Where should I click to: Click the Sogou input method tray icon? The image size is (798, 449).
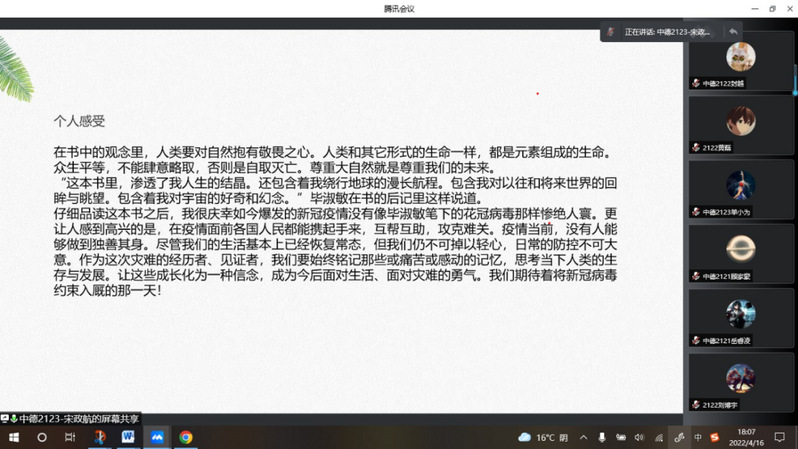pos(714,437)
